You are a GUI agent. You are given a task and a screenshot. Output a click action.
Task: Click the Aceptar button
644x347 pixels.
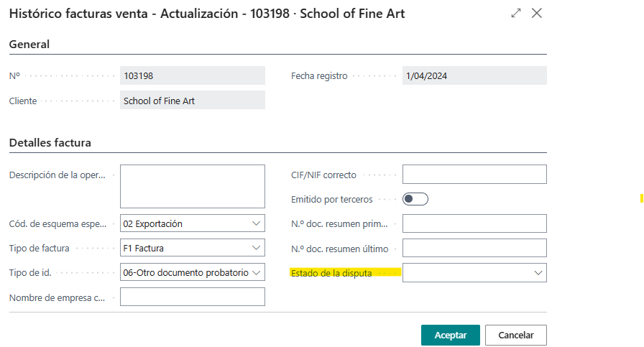click(x=451, y=335)
